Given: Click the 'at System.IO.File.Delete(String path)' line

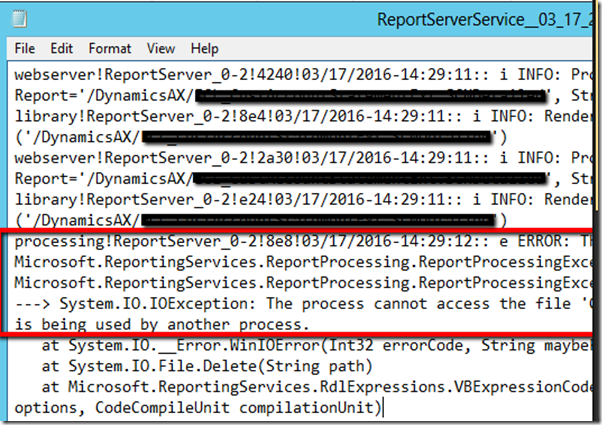Looking at the screenshot, I should (x=207, y=366).
